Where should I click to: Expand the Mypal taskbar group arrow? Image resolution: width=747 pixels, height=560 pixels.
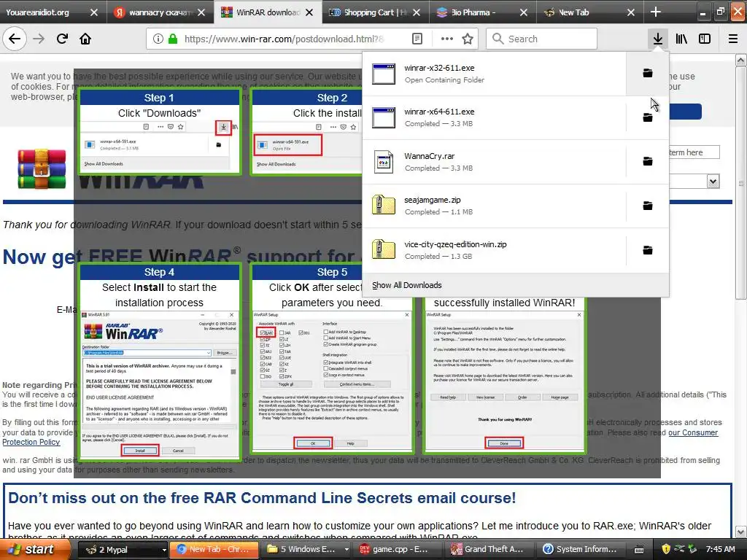pyautogui.click(x=164, y=549)
